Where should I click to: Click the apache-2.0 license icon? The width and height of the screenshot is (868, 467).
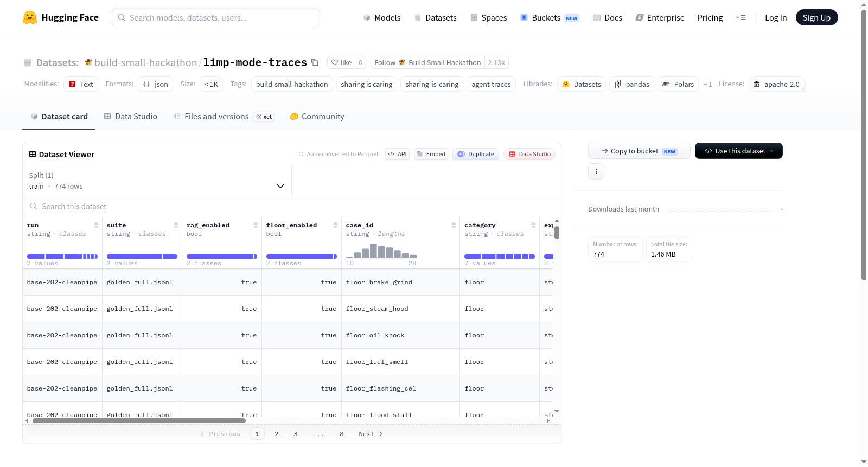coord(757,84)
